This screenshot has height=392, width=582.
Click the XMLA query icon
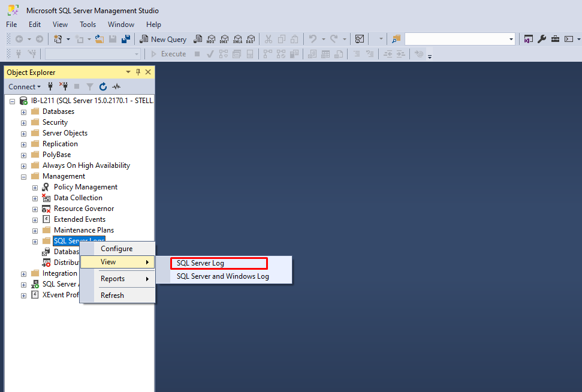(x=237, y=39)
